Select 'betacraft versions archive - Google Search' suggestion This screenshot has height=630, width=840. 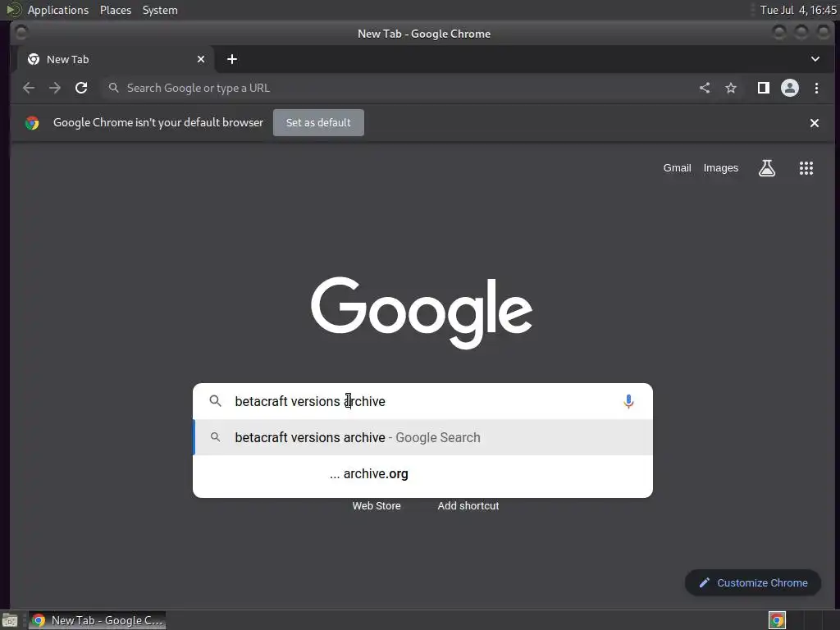422,438
